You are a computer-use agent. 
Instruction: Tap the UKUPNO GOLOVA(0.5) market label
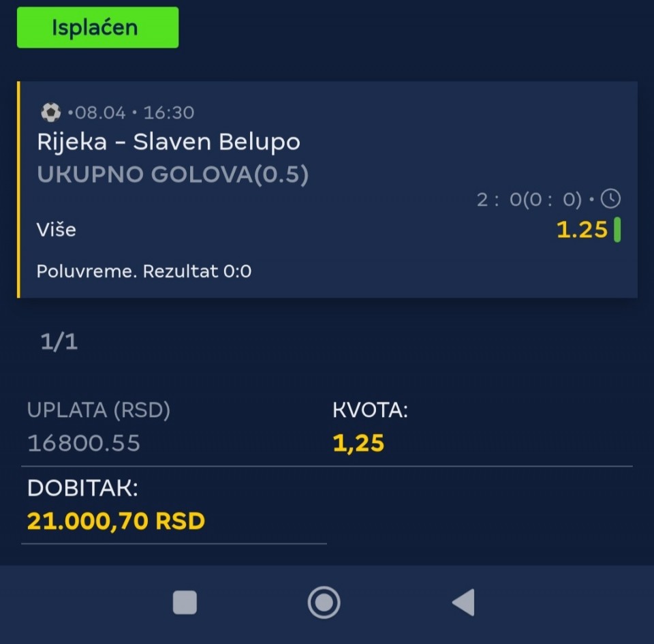(172, 174)
